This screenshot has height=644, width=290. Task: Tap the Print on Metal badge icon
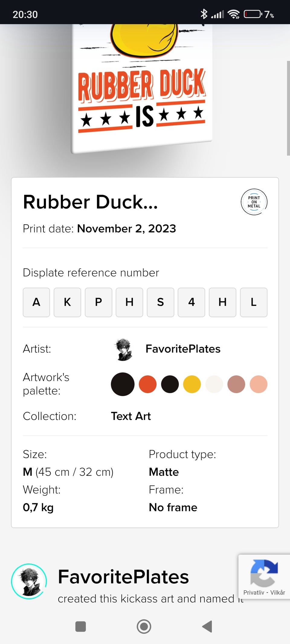click(x=254, y=202)
